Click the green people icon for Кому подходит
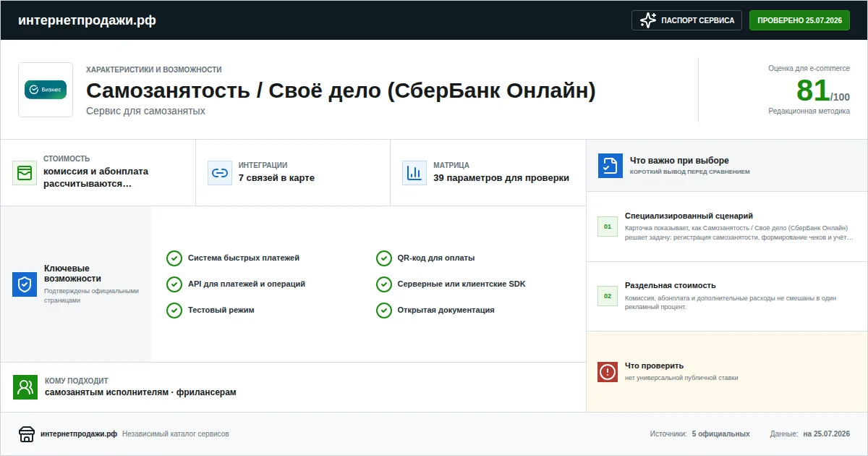The height and width of the screenshot is (456, 868). [x=25, y=387]
